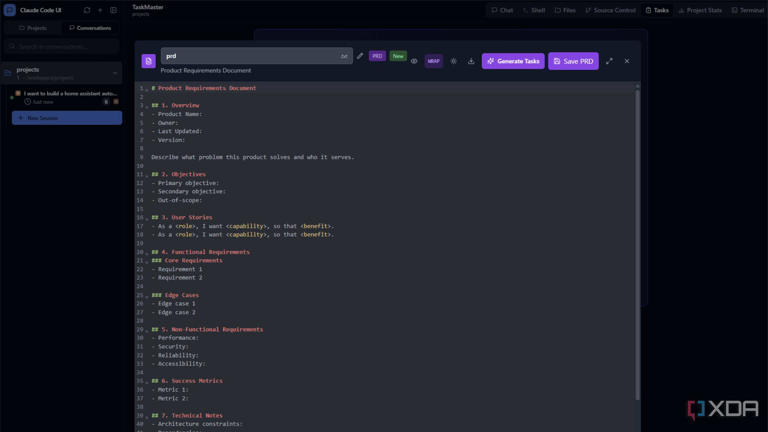
Task: Switch to the Source Control tab
Action: [x=610, y=10]
